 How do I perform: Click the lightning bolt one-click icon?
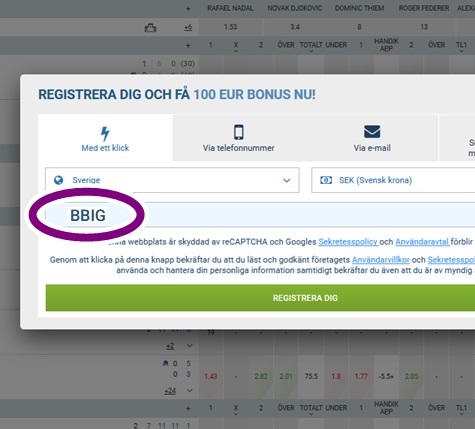click(x=105, y=134)
